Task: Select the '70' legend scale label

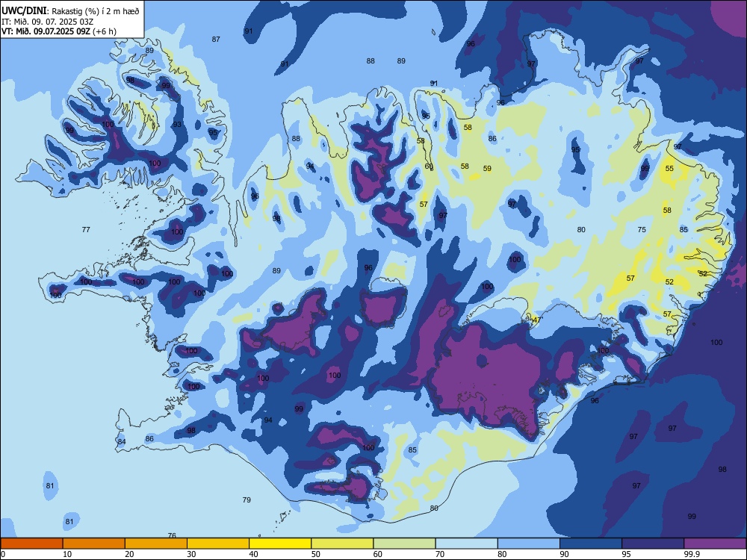Action: pyautogui.click(x=440, y=554)
